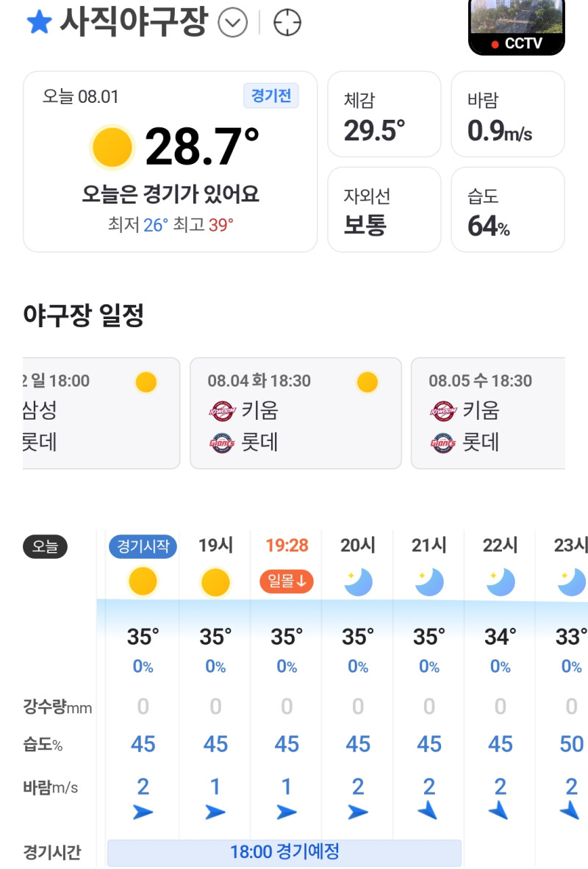Viewport: 588px width, 869px height.
Task: Tap the Kiwoom team logo in 08.04 game
Action: [x=222, y=411]
